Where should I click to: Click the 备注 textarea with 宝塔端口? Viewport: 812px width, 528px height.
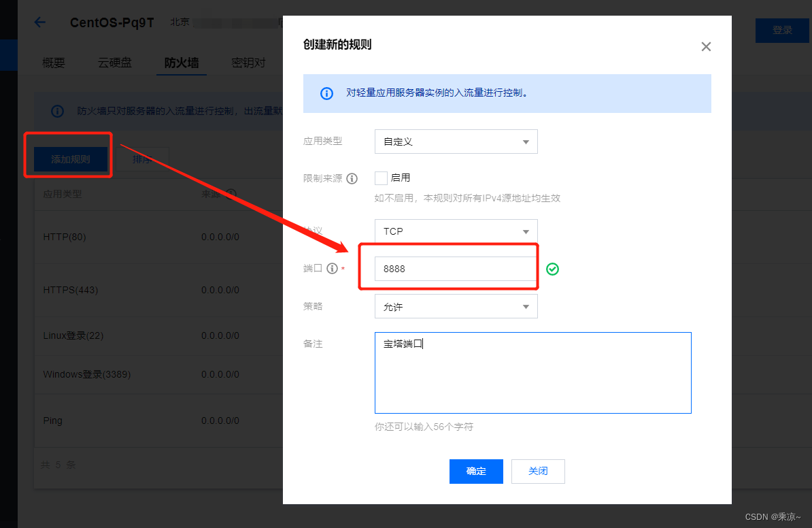point(533,373)
